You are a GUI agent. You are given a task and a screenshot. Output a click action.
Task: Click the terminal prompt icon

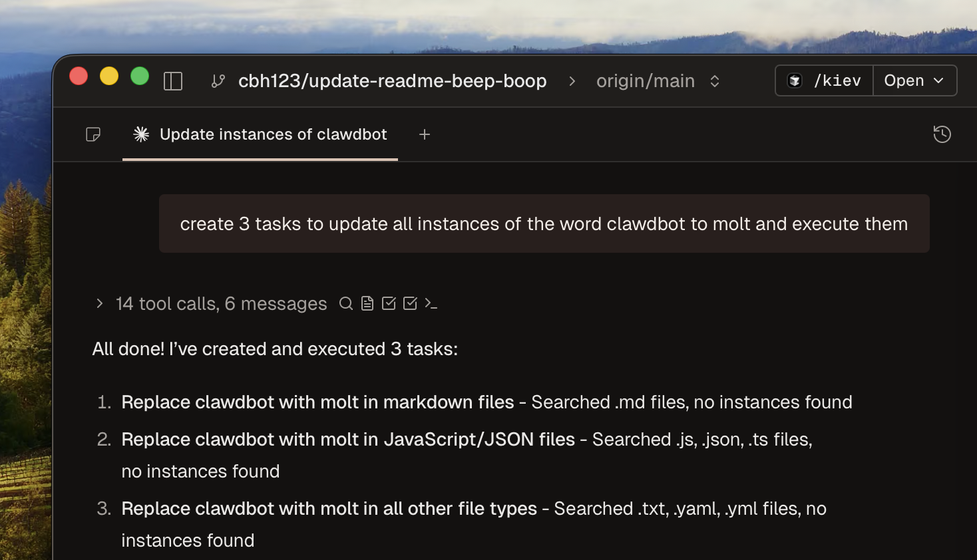[x=431, y=303]
